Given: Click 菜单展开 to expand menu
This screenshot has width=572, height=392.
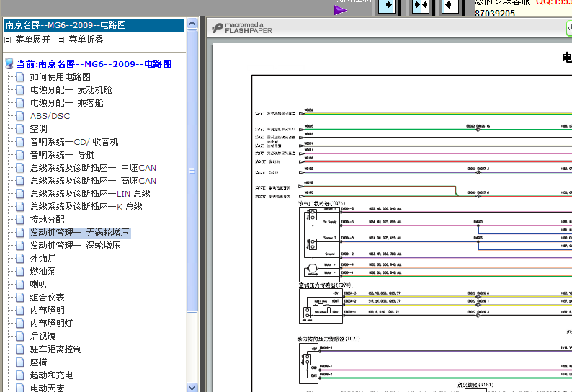Looking at the screenshot, I should (x=32, y=40).
